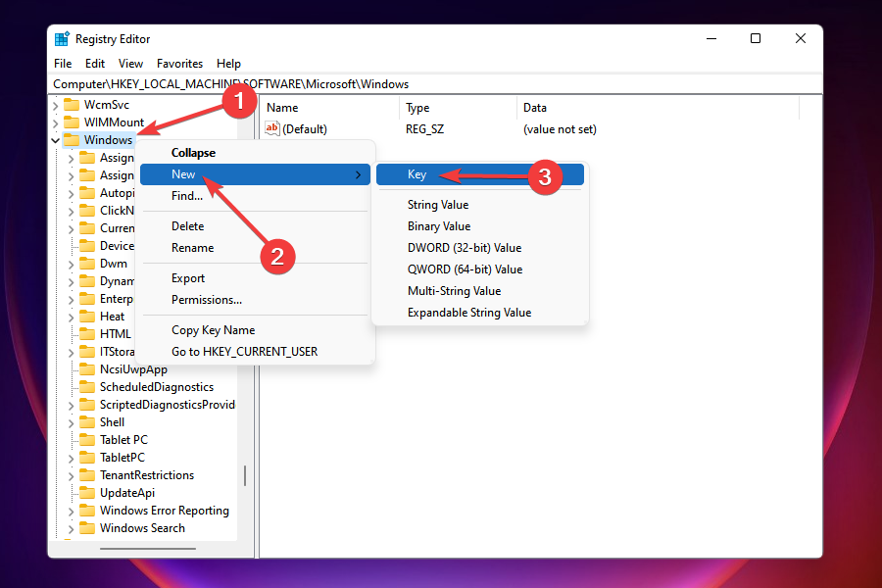Choose Delete in the context menu

point(255,226)
